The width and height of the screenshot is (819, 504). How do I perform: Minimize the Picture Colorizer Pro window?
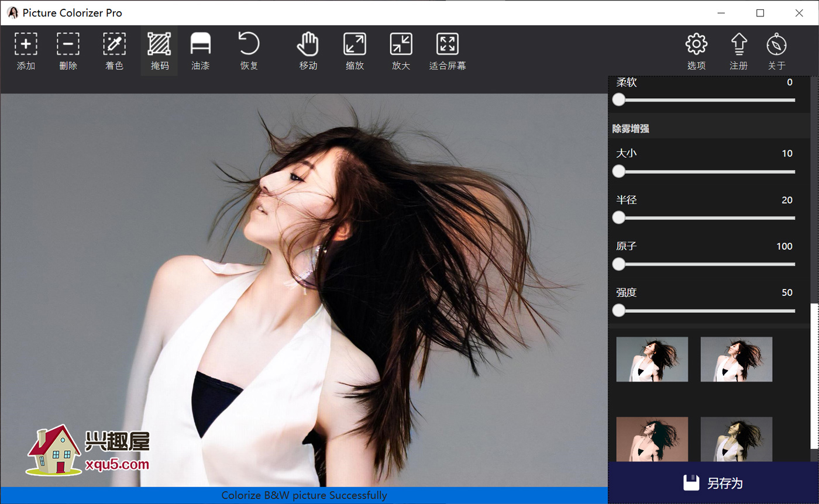721,13
